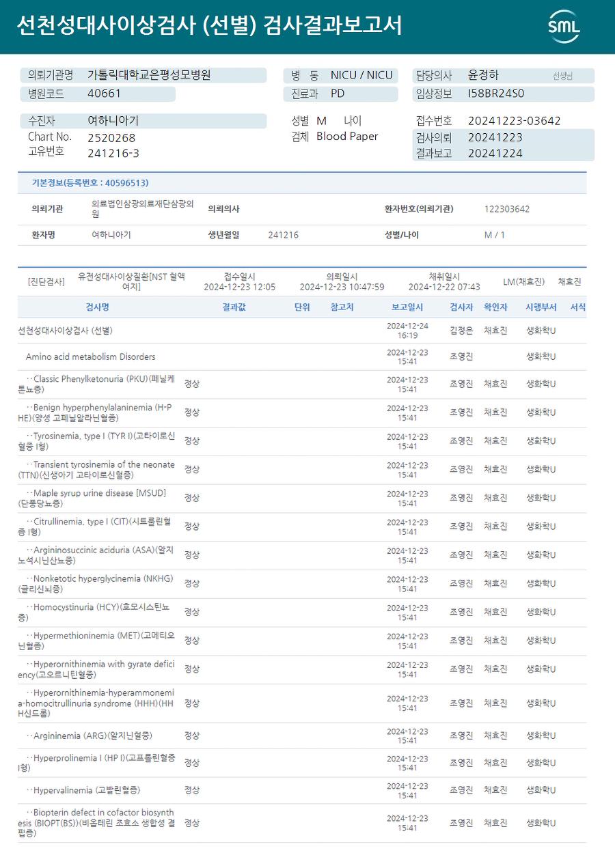
Task: Click ward value 'NICU / NICU'
Action: pos(361,75)
